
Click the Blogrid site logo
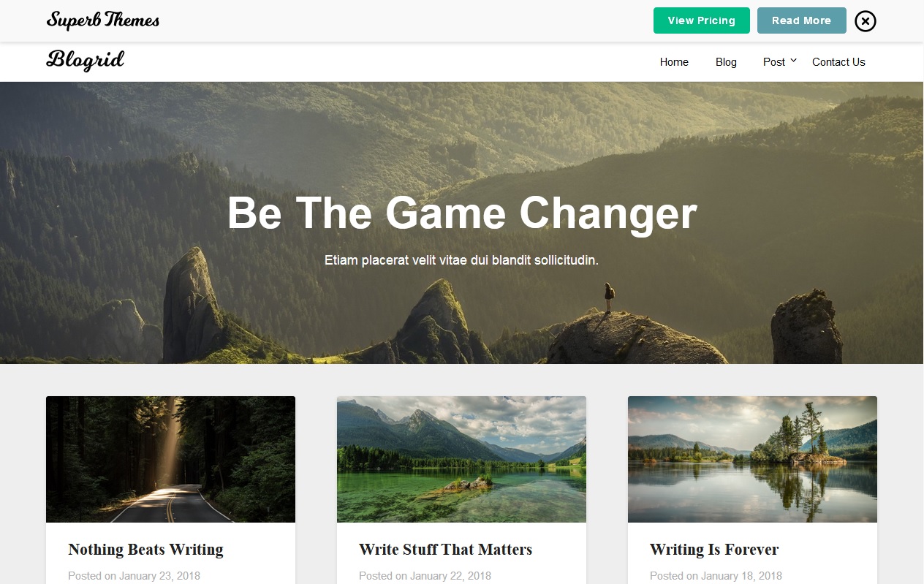[86, 61]
